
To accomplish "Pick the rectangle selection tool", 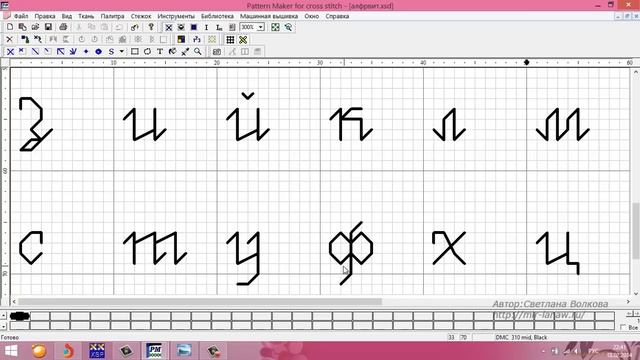I will [135, 51].
